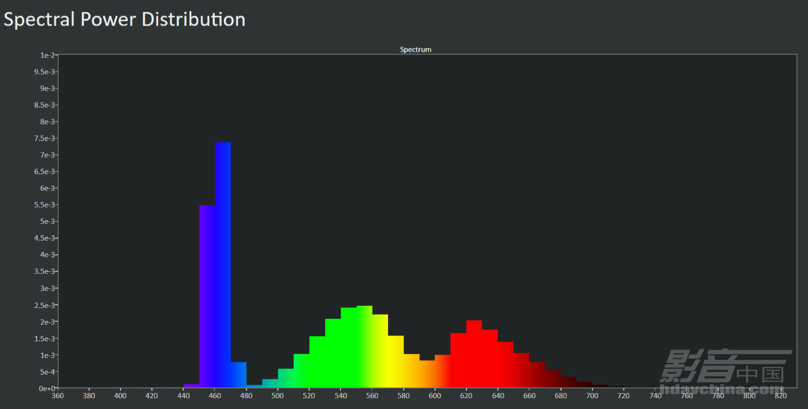Click the Spectrum chart title
Image resolution: width=808 pixels, height=409 pixels.
click(415, 49)
